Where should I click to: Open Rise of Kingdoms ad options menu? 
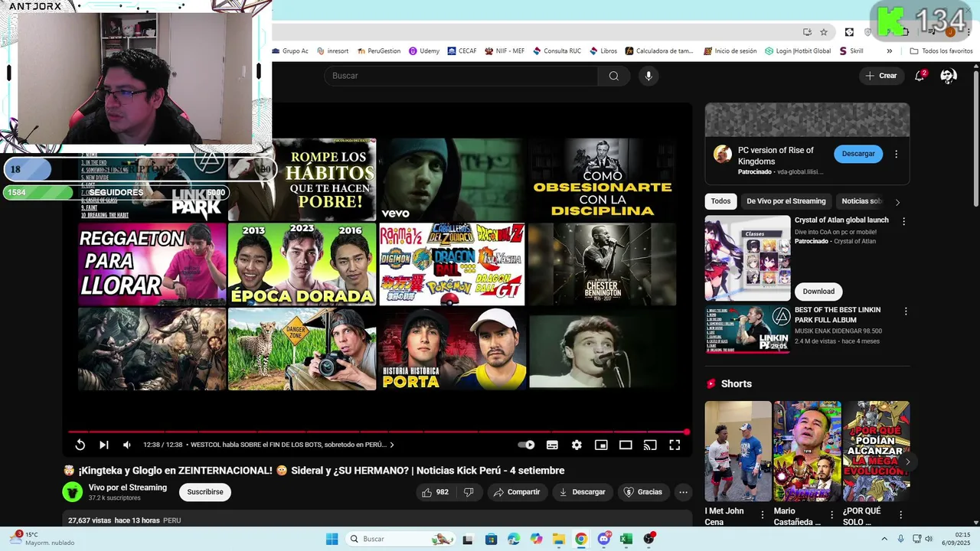tap(897, 154)
